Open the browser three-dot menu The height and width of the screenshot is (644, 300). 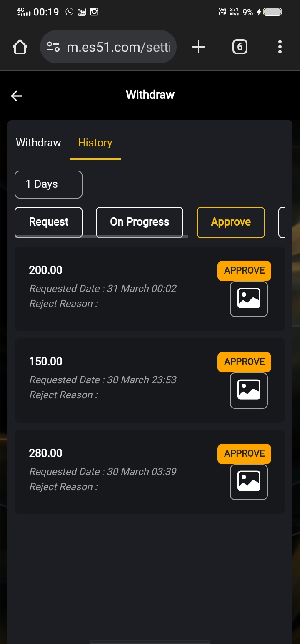(x=280, y=47)
